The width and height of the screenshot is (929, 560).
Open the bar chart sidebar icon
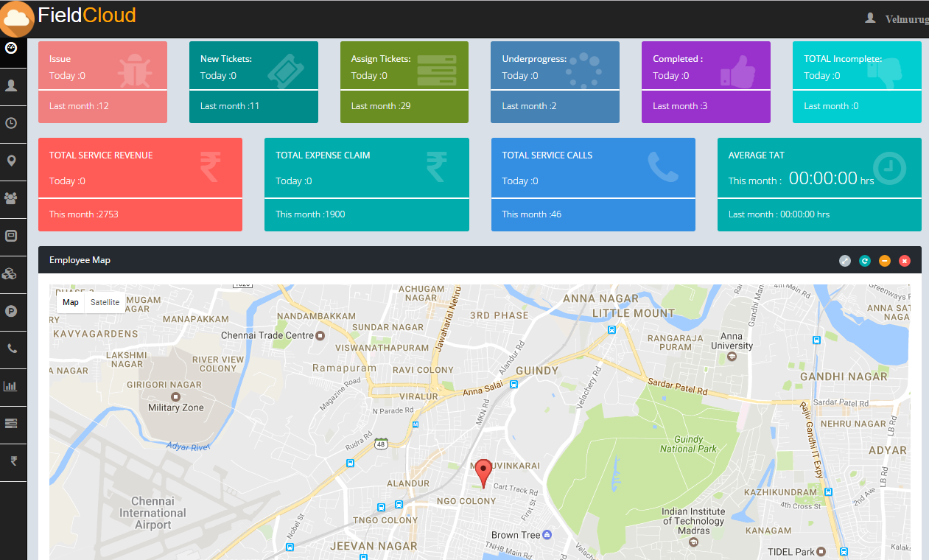pyautogui.click(x=11, y=386)
